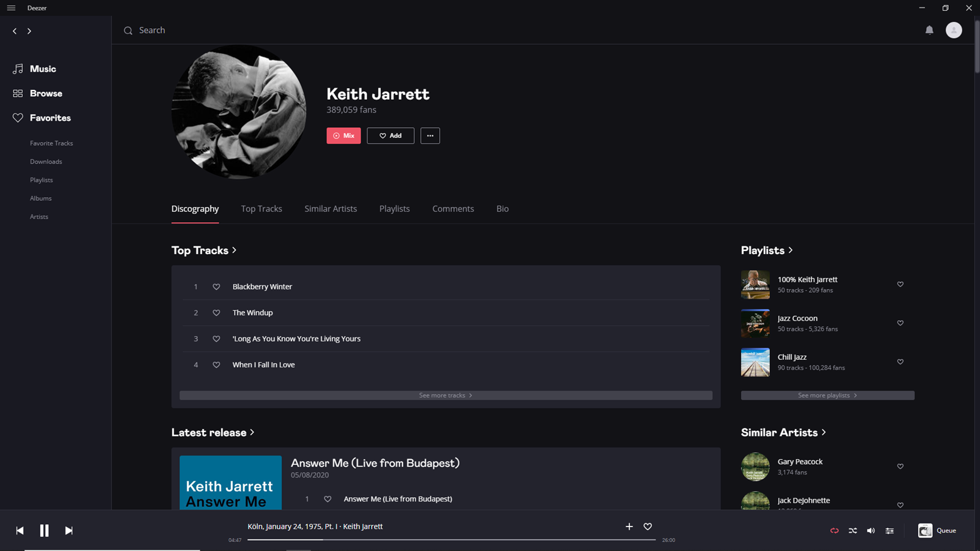Favorite 'Long As You Know You're Living Yours
The width and height of the screenshot is (980, 551).
pyautogui.click(x=216, y=339)
